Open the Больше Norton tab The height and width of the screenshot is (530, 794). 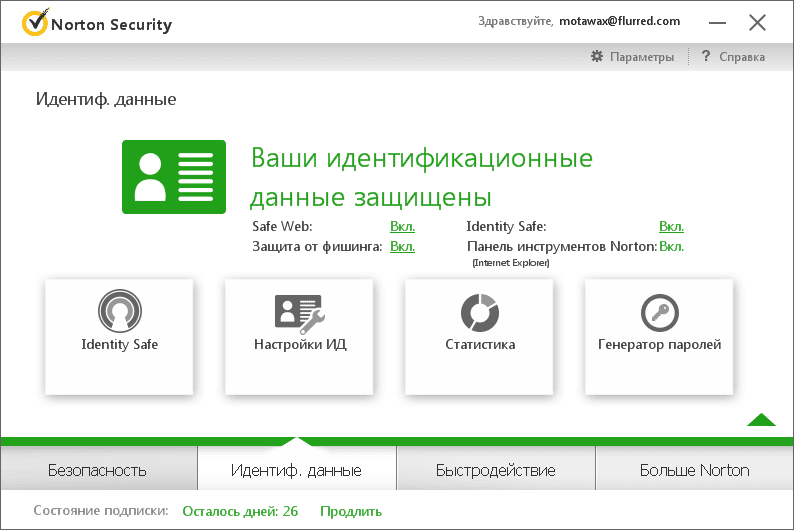tap(695, 470)
